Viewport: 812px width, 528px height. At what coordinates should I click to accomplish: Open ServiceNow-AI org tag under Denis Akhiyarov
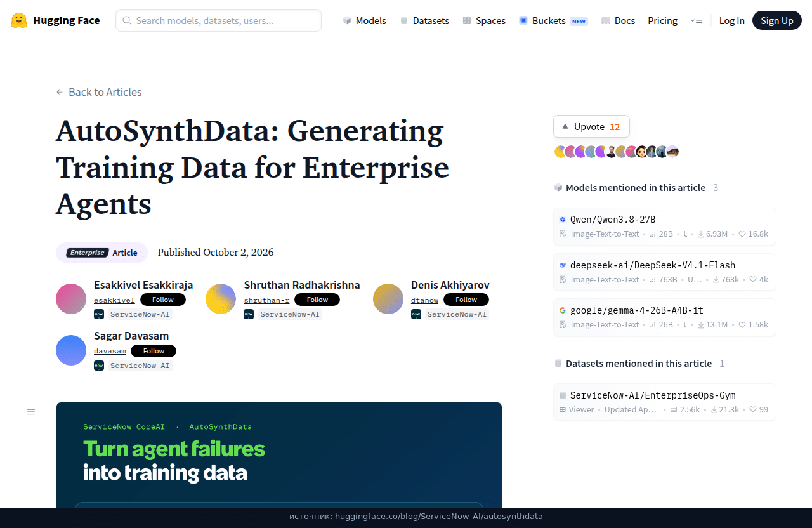(x=457, y=314)
